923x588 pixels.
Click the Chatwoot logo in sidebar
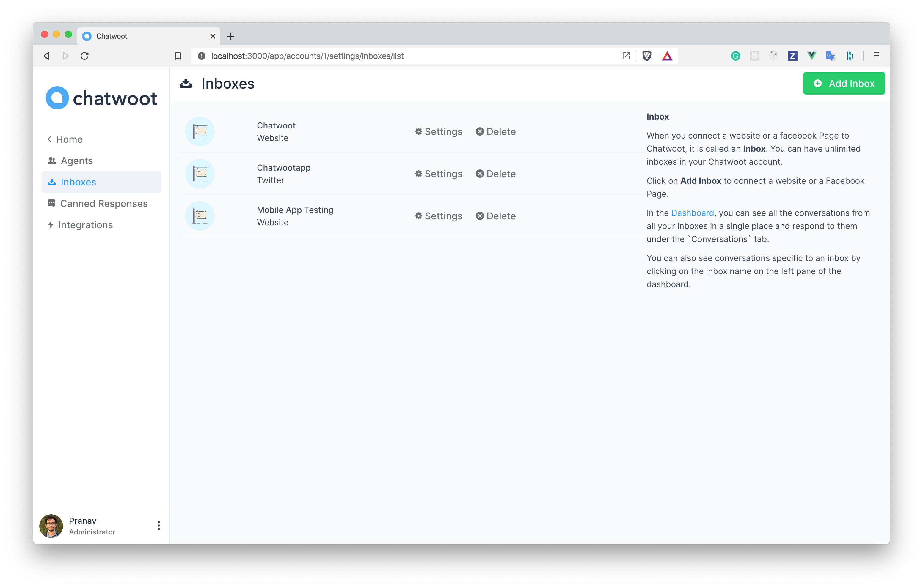(101, 98)
